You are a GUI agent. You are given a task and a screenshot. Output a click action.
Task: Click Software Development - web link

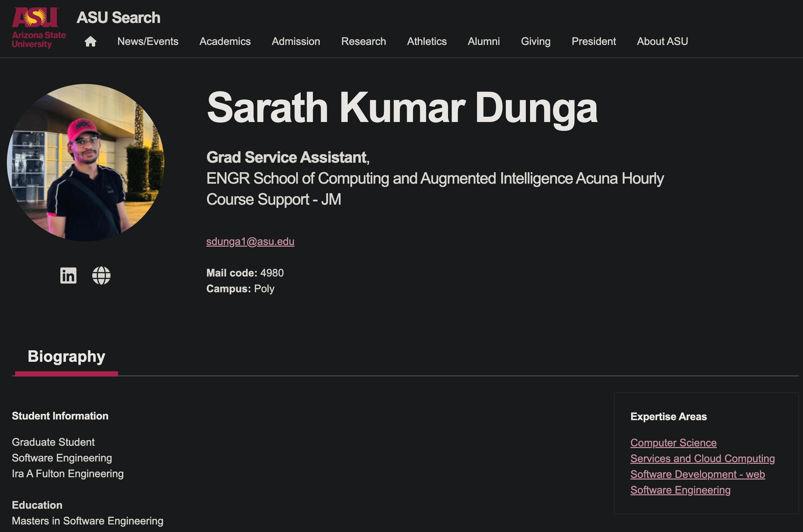pyautogui.click(x=697, y=474)
